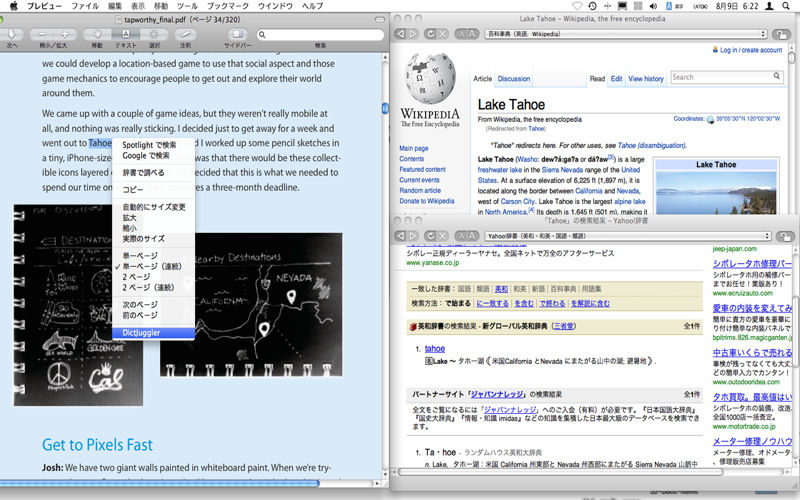800x500 pixels.
Task: Choose 'Spotlight で検索' from context menu
Action: click(x=154, y=145)
